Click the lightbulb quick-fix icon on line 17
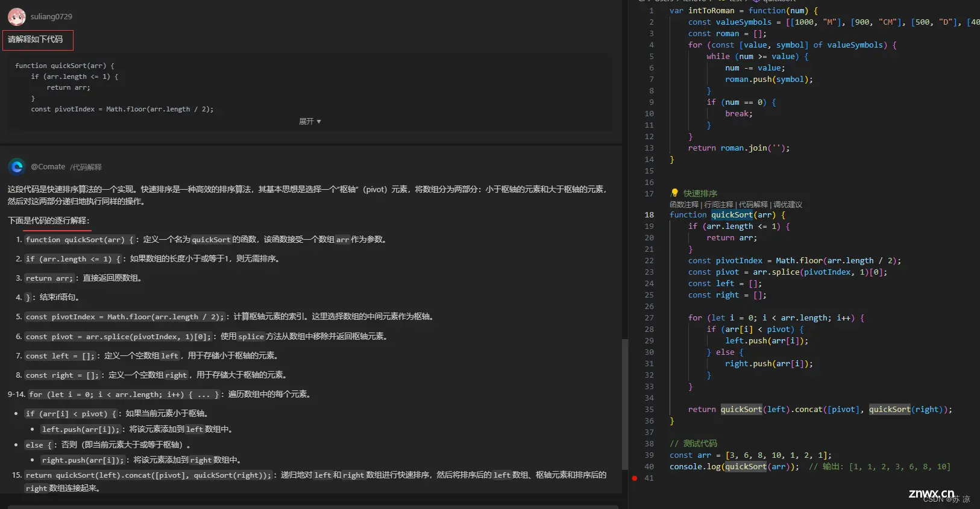The width and height of the screenshot is (980, 509). click(674, 193)
